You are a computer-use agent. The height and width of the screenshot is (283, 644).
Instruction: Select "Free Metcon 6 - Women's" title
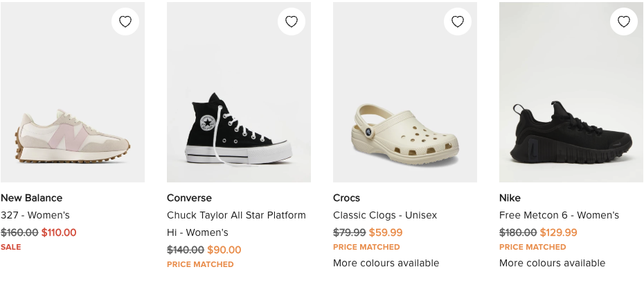[559, 215]
